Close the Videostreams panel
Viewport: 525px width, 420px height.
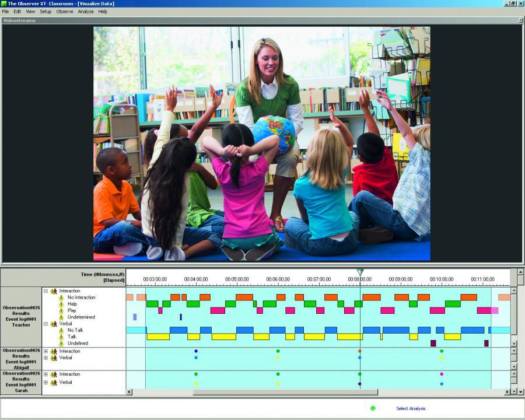point(520,20)
